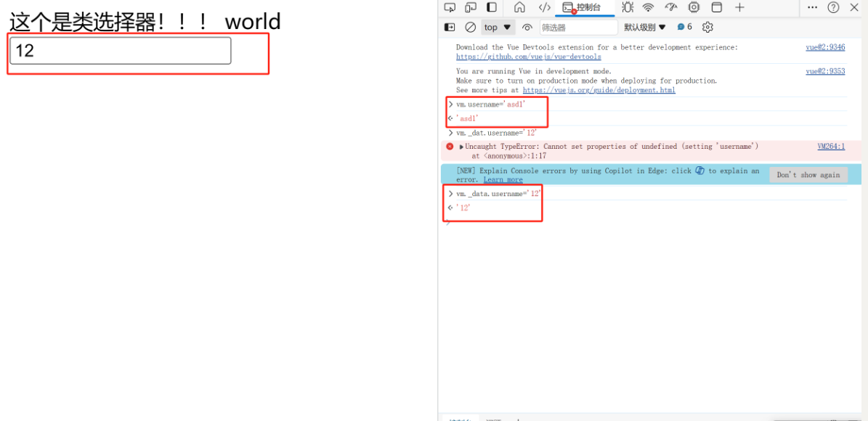The height and width of the screenshot is (421, 868).
Task: Open the Network wifi icon panel
Action: pyautogui.click(x=648, y=7)
